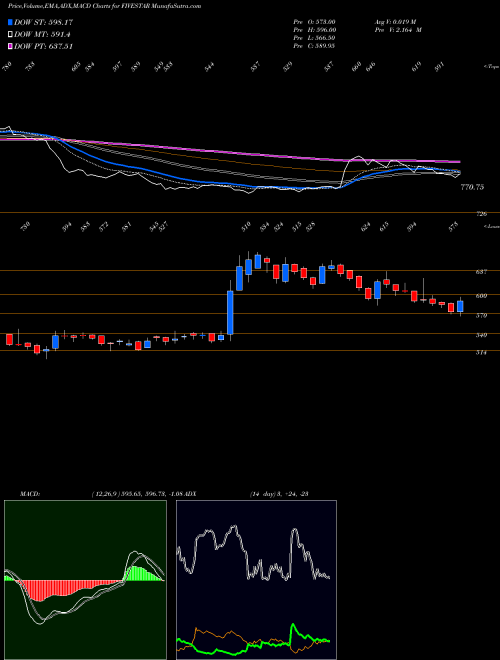This screenshot has width=500, height=660.
Task: Click the 579 price axis label
Action: [481, 315]
